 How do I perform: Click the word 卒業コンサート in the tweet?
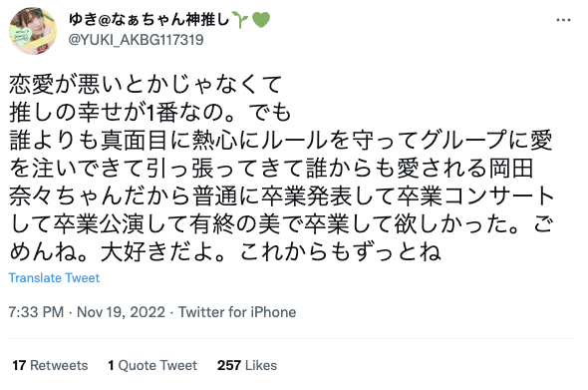(475, 196)
